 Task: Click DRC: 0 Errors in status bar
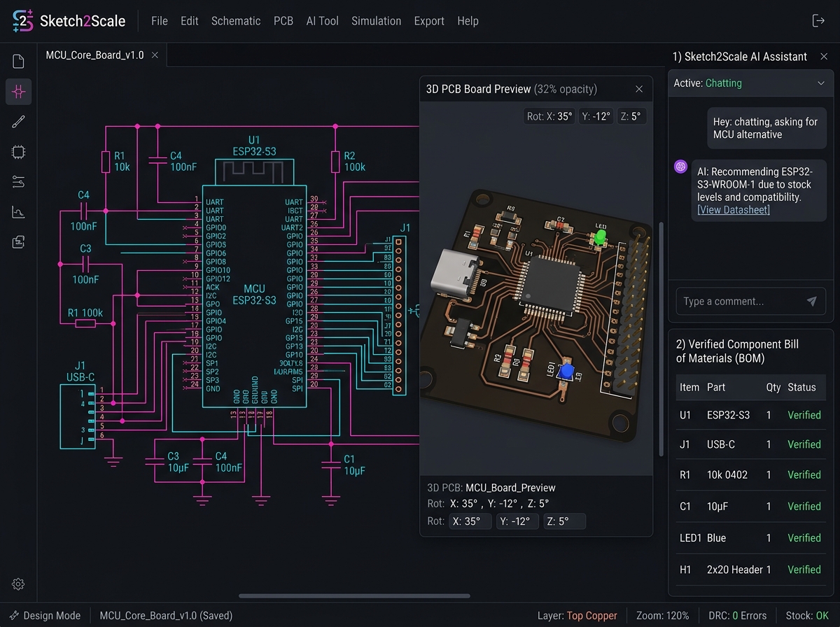pyautogui.click(x=738, y=616)
